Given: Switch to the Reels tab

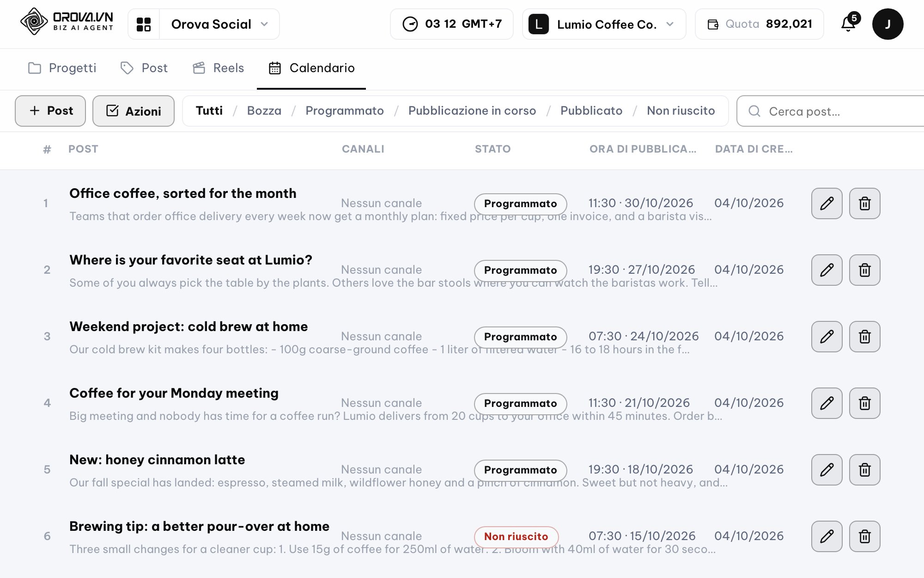Looking at the screenshot, I should pyautogui.click(x=219, y=68).
